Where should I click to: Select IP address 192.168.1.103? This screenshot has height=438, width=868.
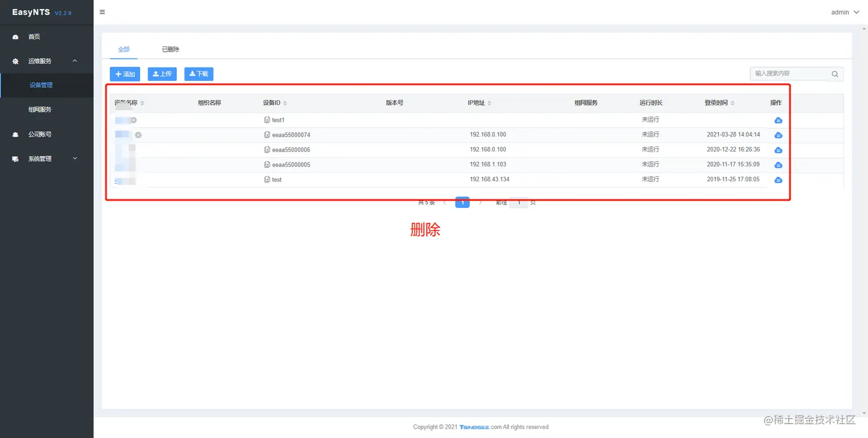pyautogui.click(x=488, y=164)
